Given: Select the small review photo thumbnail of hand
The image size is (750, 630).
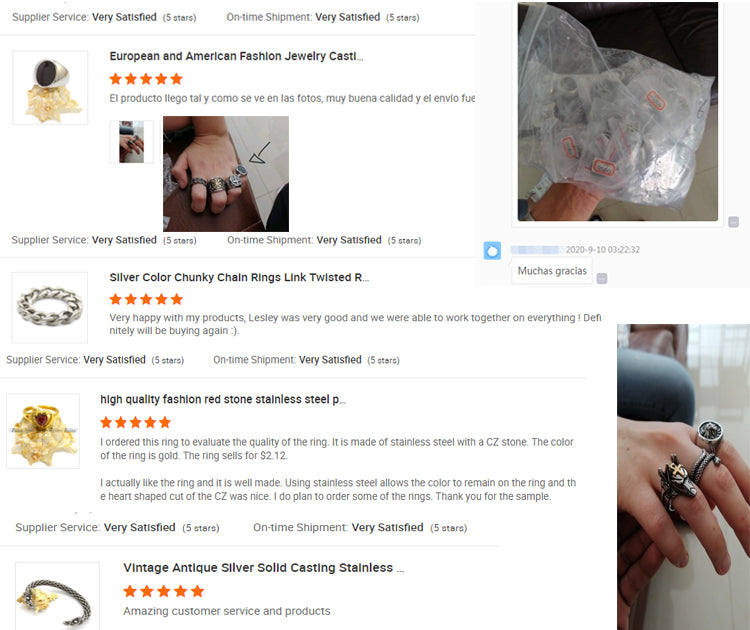Looking at the screenshot, I should pos(132,142).
